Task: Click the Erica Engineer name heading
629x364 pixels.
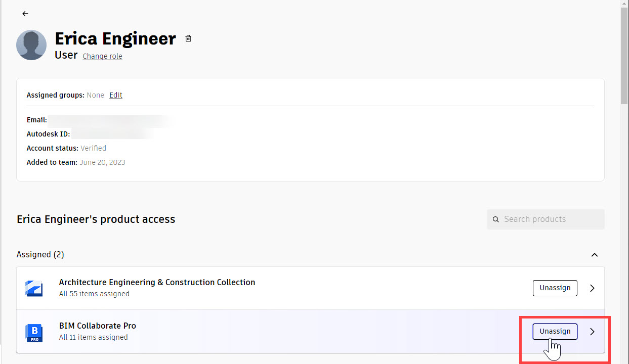Action: 115,38
